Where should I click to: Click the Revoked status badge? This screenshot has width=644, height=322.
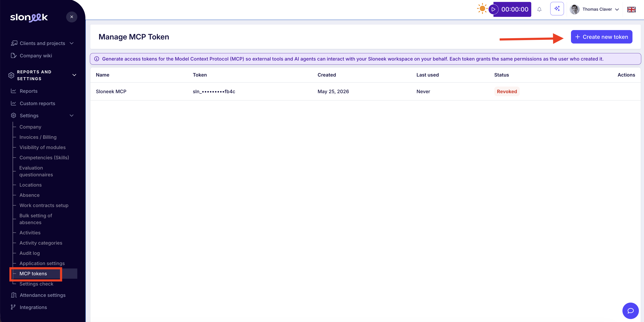(x=507, y=91)
